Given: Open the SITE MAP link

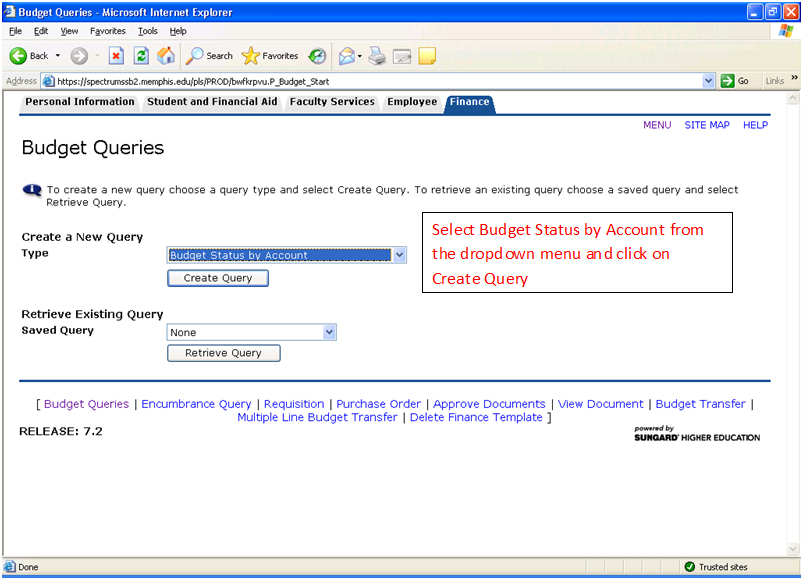Looking at the screenshot, I should 706,125.
